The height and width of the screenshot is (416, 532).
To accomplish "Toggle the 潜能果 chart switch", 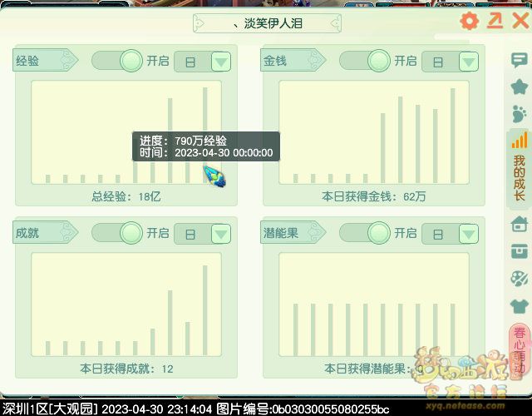I will pyautogui.click(x=365, y=233).
